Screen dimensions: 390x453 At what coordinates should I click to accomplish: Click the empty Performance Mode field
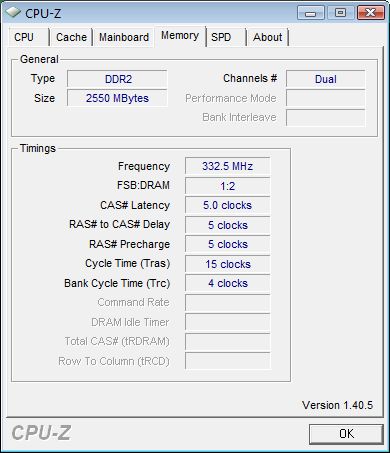(x=325, y=98)
